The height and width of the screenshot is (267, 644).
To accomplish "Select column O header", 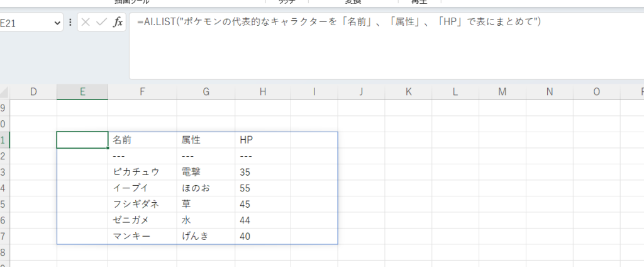I will [x=596, y=92].
